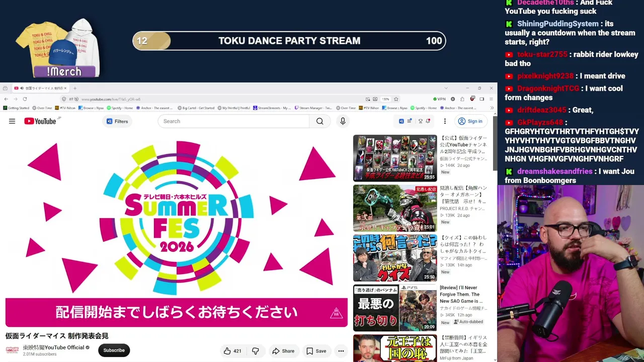Image resolution: width=644 pixels, height=362 pixels.
Task: Open "[Review] I'll Never Forgive Them" video title
Action: tap(461, 295)
